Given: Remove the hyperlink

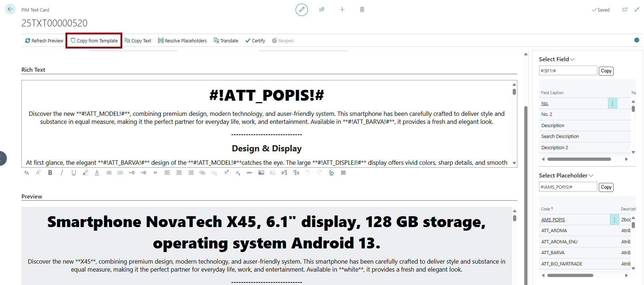Looking at the screenshot, I should (214, 173).
